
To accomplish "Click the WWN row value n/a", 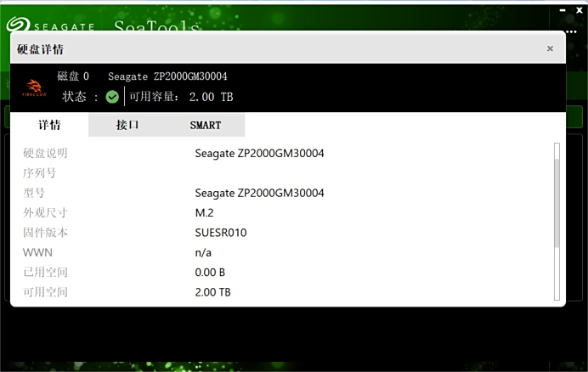I will 203,252.
